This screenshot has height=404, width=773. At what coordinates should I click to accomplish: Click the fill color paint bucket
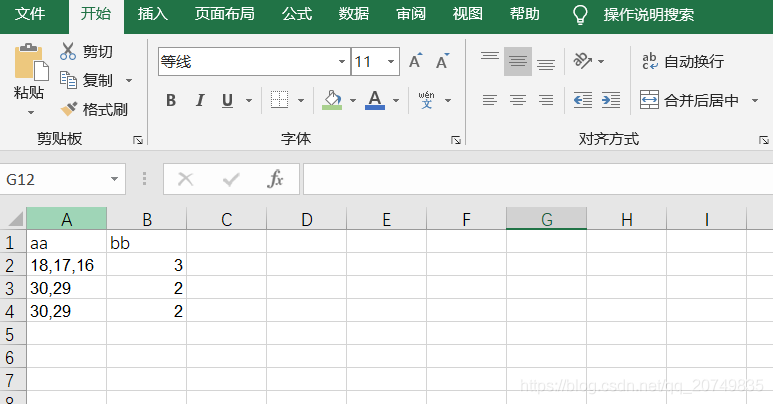[x=332, y=100]
